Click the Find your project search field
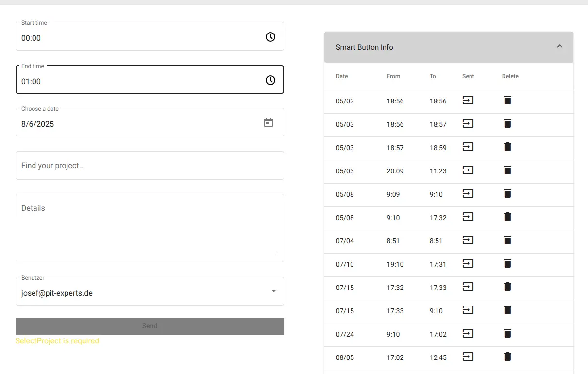The height and width of the screenshot is (374, 588). point(150,166)
